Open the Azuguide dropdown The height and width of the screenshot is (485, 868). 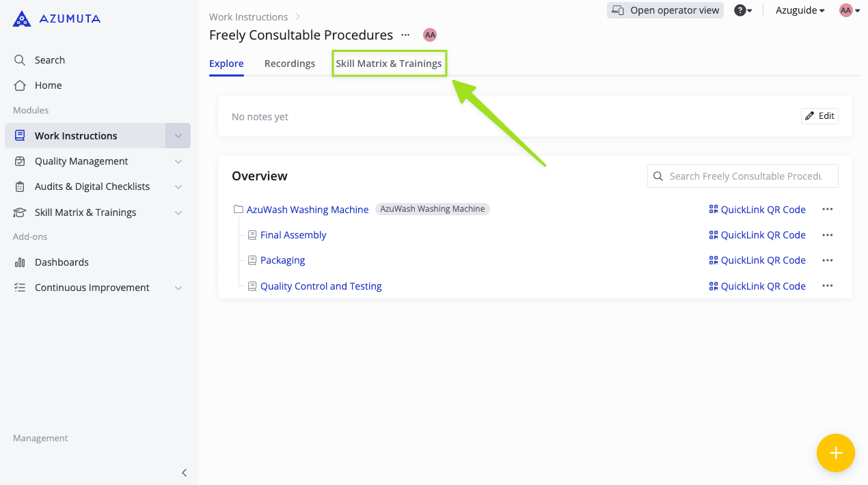800,10
